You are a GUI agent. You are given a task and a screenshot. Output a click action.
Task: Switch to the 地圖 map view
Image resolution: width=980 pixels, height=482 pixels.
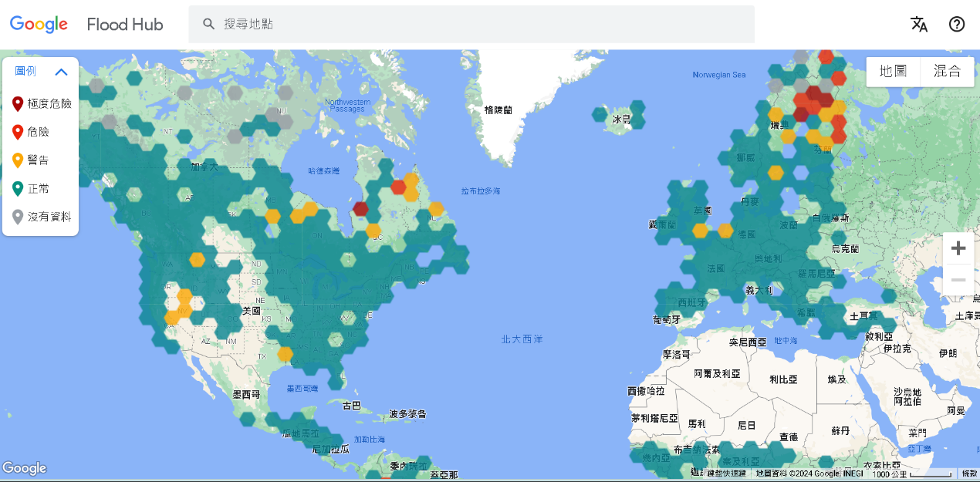(x=893, y=71)
